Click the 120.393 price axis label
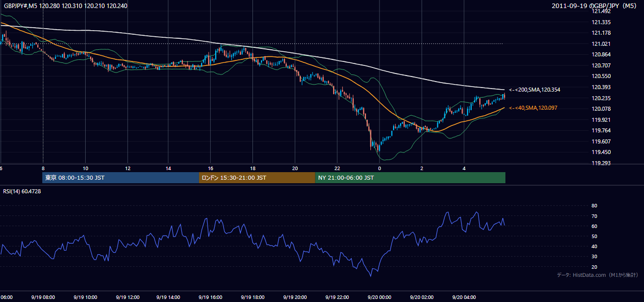This screenshot has width=644, height=302. (601, 87)
